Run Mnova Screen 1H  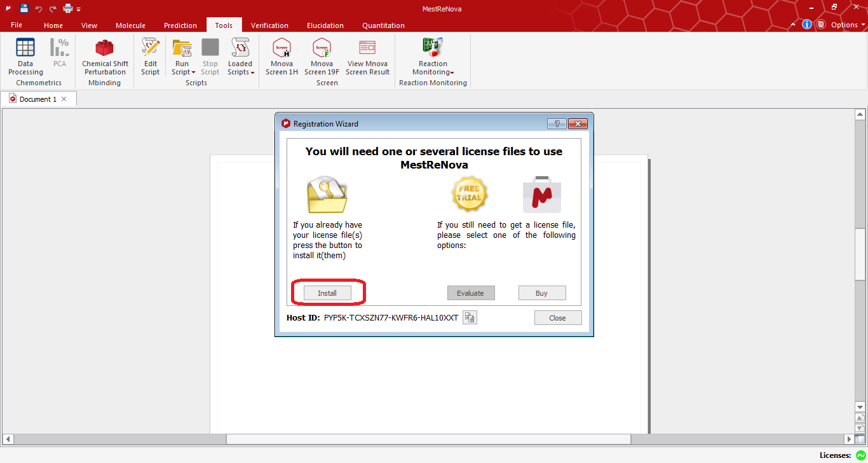pyautogui.click(x=281, y=56)
